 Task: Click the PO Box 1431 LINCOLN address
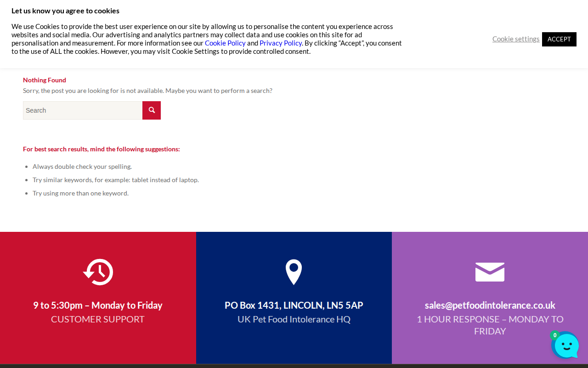[x=294, y=305]
